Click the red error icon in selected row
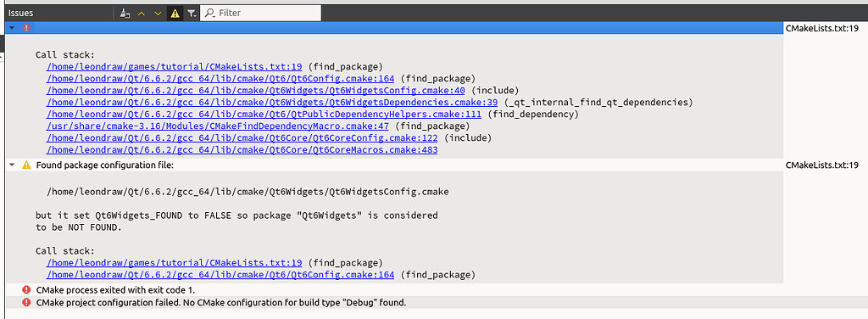Screen dimensions: 868x319 [x=26, y=28]
